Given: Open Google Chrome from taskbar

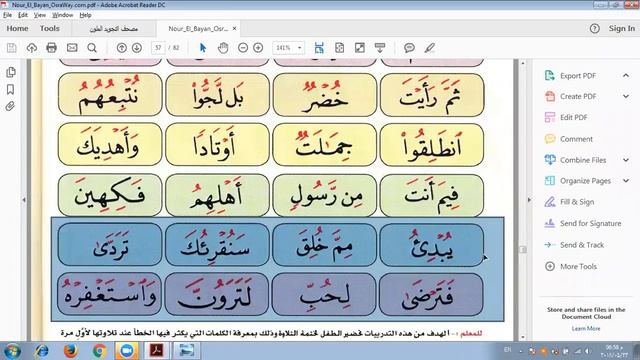Looking at the screenshot, I should (99, 351).
